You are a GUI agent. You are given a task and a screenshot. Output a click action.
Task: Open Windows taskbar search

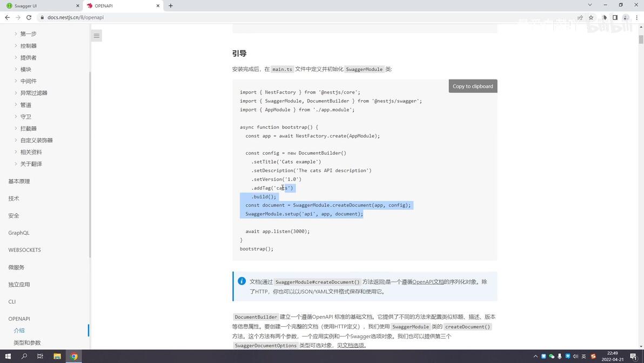tap(24, 356)
